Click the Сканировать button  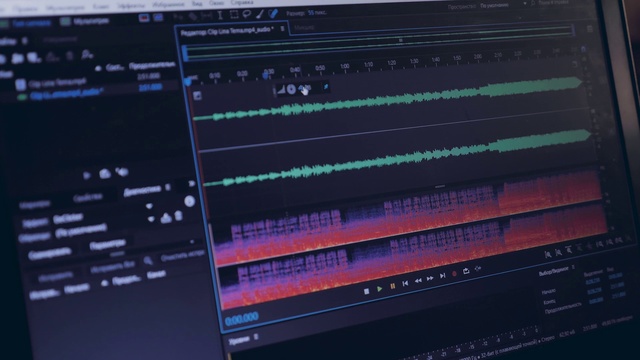point(50,253)
